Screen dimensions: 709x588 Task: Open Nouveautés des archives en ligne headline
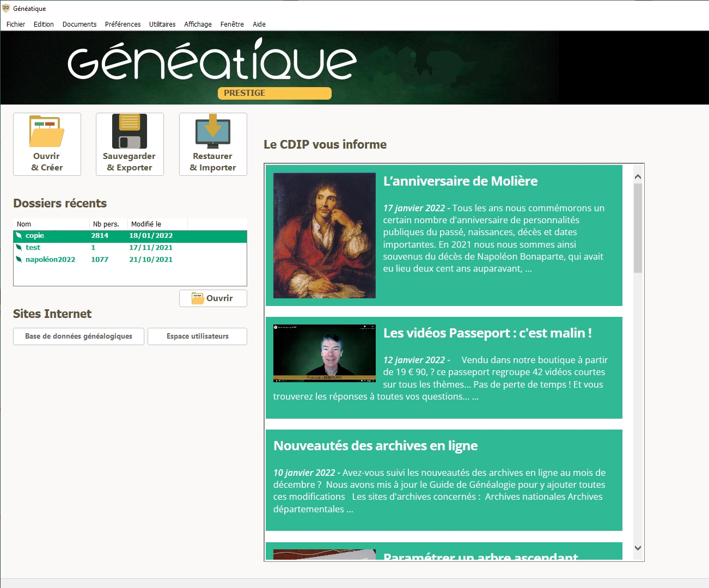[x=375, y=446]
